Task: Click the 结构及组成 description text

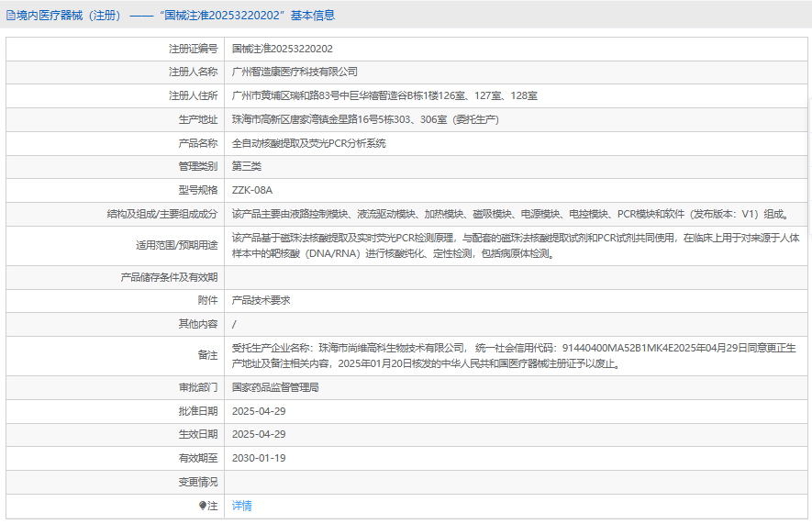Action: [509, 214]
